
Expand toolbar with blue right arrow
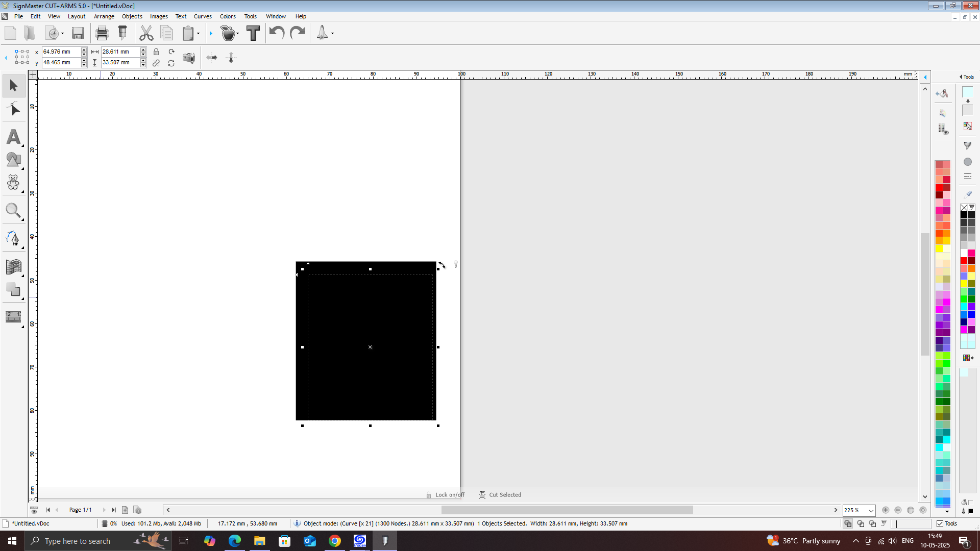click(x=211, y=34)
